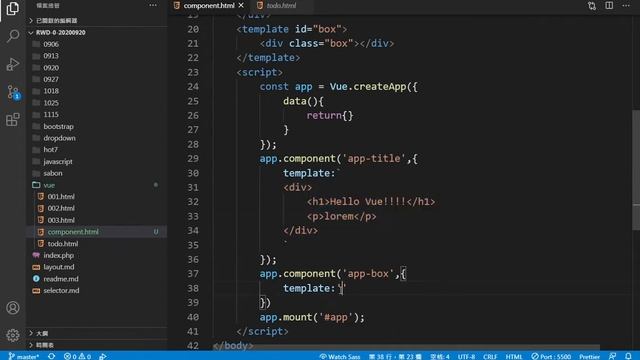640x360 pixels.
Task: Expand the 1025 folder
Action: (x=97, y=102)
